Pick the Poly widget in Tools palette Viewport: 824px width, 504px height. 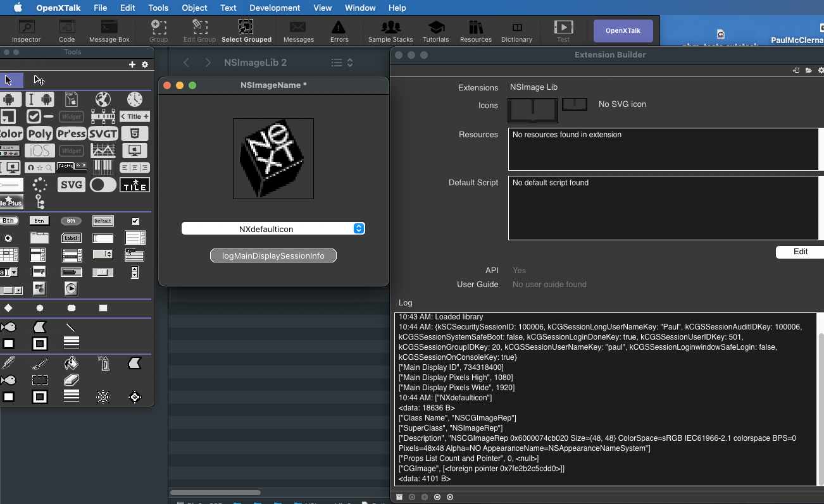[x=40, y=133]
